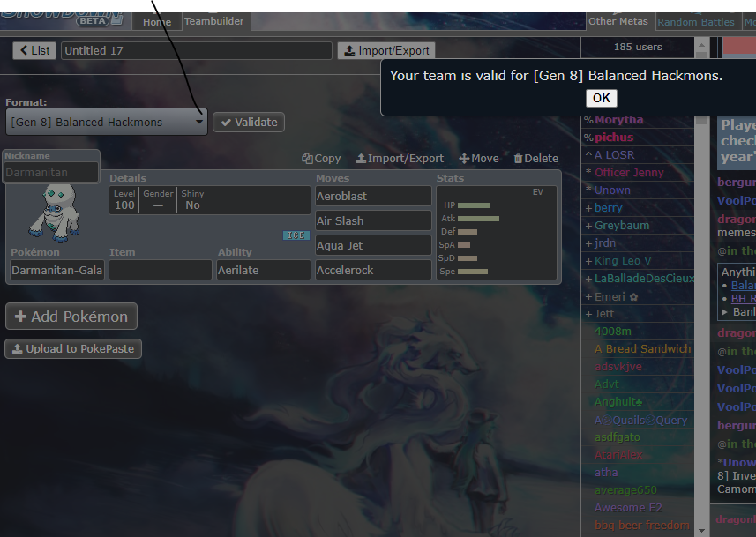Screen dimensions: 756x537
Task: Open user A LOSR profile
Action: pyautogui.click(x=614, y=154)
